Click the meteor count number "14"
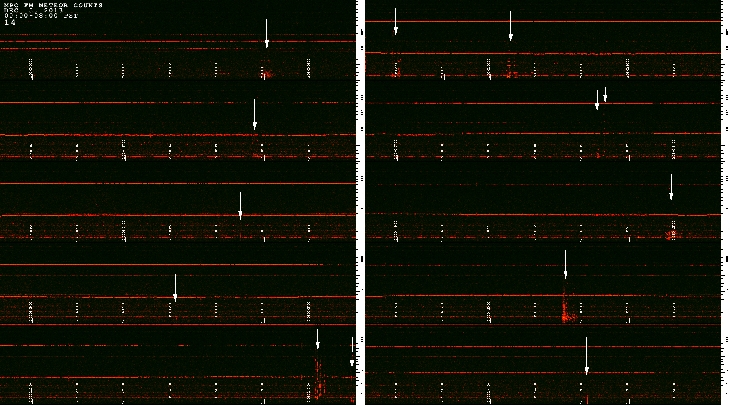This screenshot has width=730, height=407. [9, 23]
